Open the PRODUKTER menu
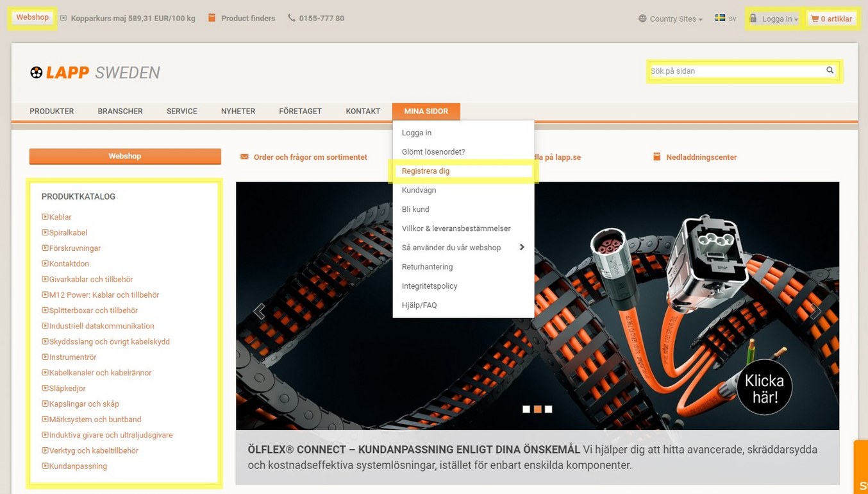868x494 pixels. pos(52,111)
